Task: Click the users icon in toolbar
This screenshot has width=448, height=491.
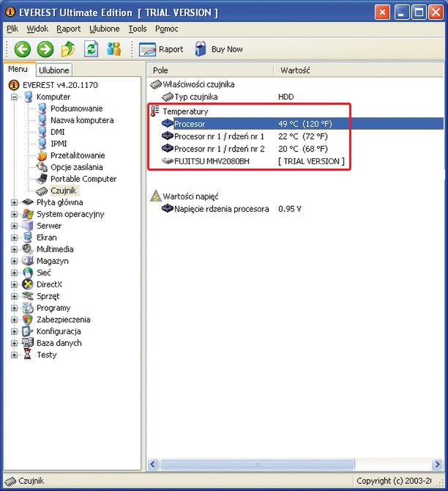Action: [113, 49]
